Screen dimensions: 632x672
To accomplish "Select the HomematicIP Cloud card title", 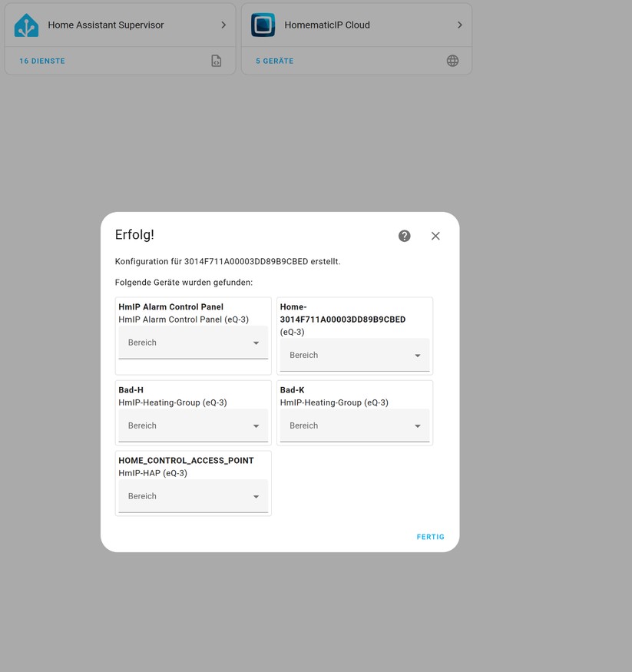I will click(326, 25).
